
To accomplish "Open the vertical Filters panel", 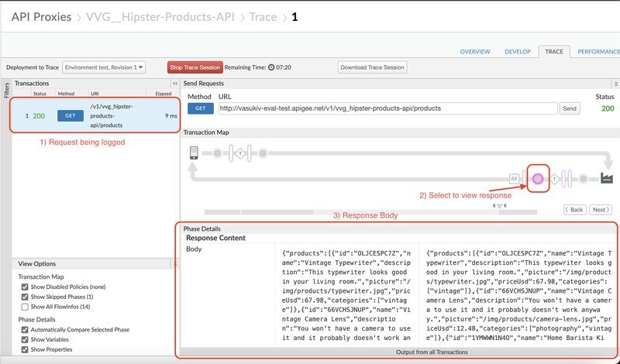I will point(6,91).
